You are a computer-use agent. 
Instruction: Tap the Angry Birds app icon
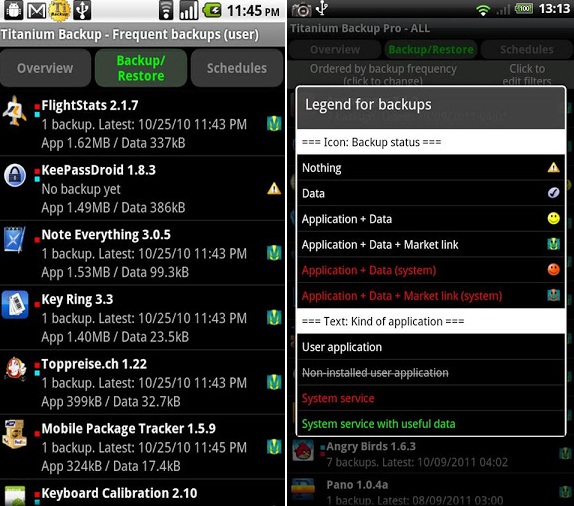[x=303, y=450]
